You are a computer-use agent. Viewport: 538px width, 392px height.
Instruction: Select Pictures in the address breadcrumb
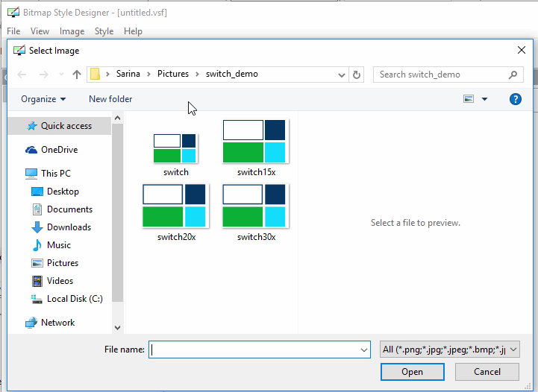point(173,74)
